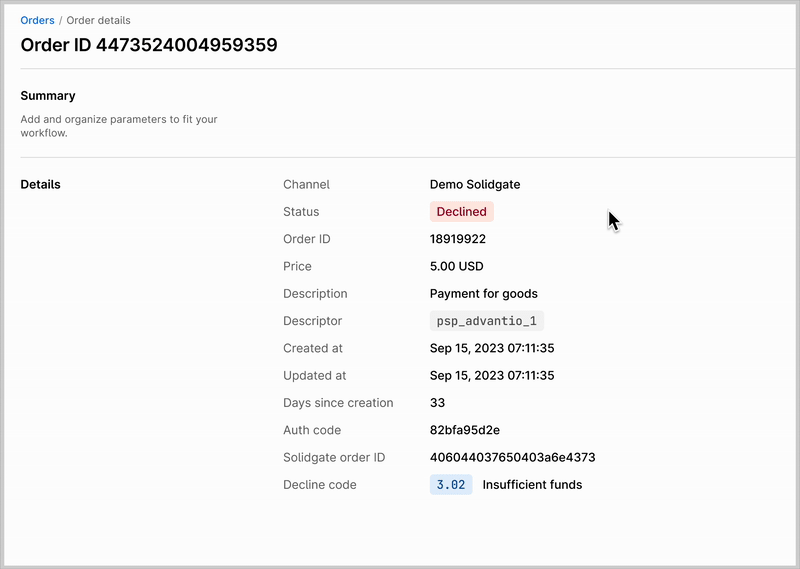
Task: Click the Summary section heading
Action: (48, 95)
